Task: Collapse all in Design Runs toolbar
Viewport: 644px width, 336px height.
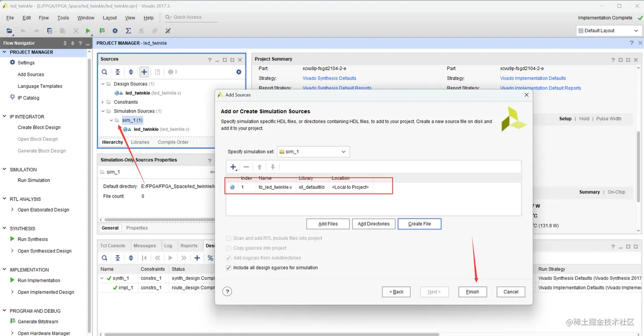Action: point(118,258)
